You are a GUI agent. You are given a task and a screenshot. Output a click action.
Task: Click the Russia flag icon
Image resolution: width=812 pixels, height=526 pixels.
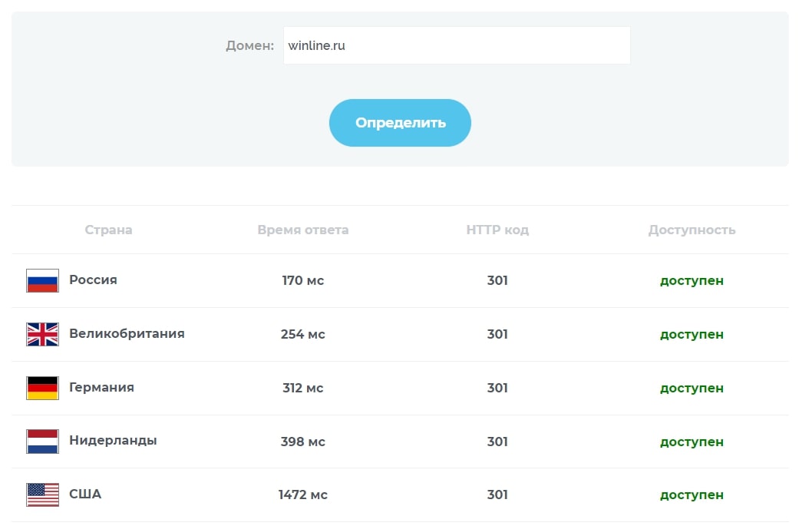[x=42, y=280]
